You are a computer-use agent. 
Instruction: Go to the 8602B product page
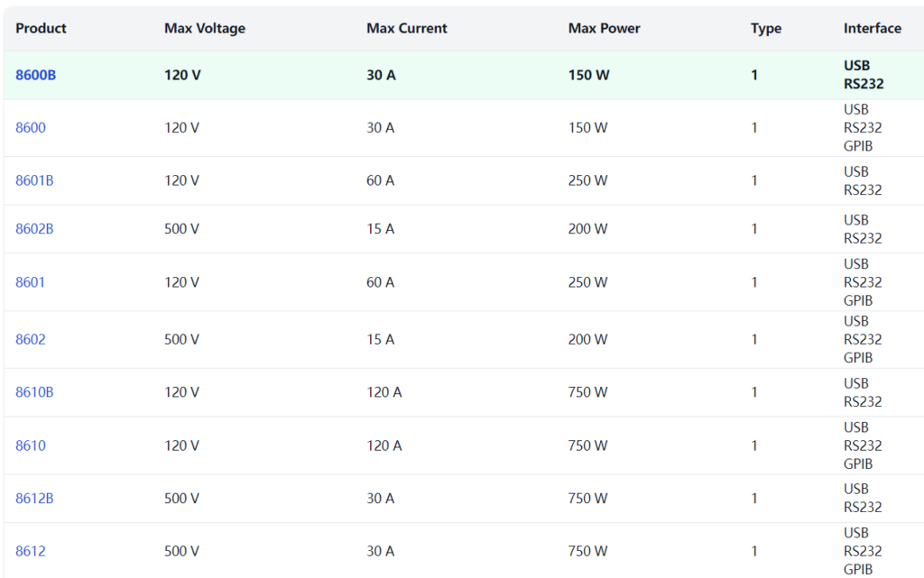34,229
